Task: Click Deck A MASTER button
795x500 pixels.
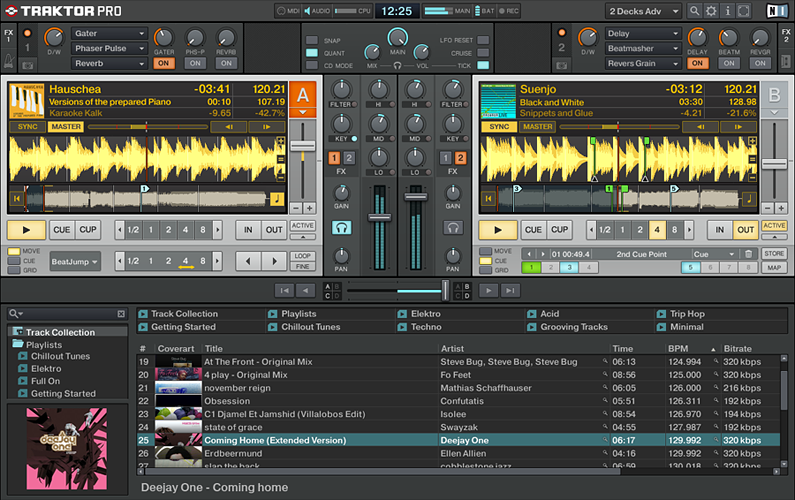Action: (66, 127)
